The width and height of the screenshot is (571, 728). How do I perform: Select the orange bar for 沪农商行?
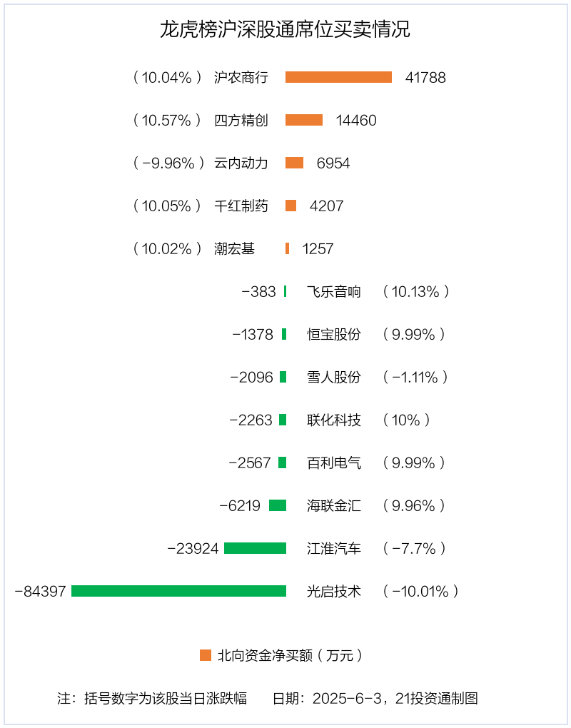pyautogui.click(x=338, y=77)
